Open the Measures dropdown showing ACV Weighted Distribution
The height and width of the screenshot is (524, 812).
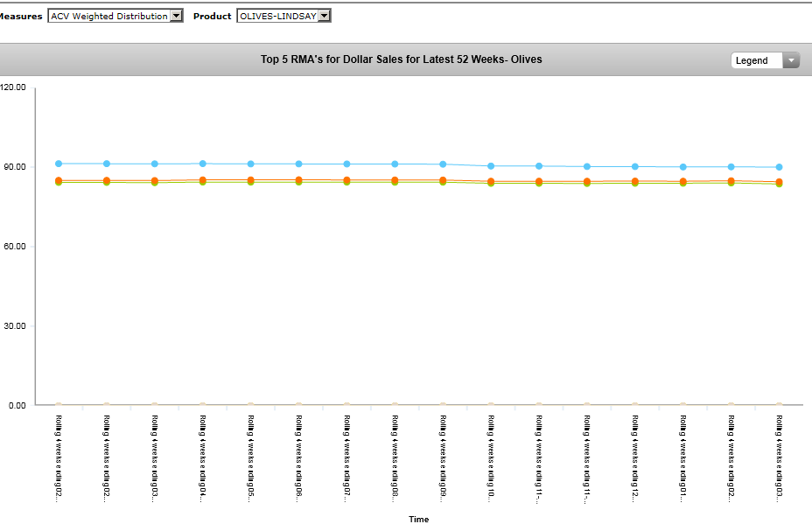pyautogui.click(x=115, y=16)
